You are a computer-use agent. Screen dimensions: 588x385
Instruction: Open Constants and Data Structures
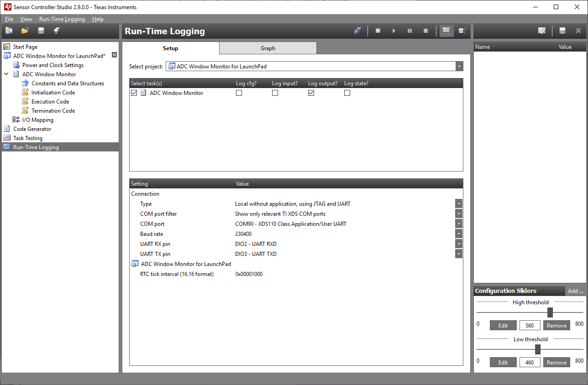[68, 83]
